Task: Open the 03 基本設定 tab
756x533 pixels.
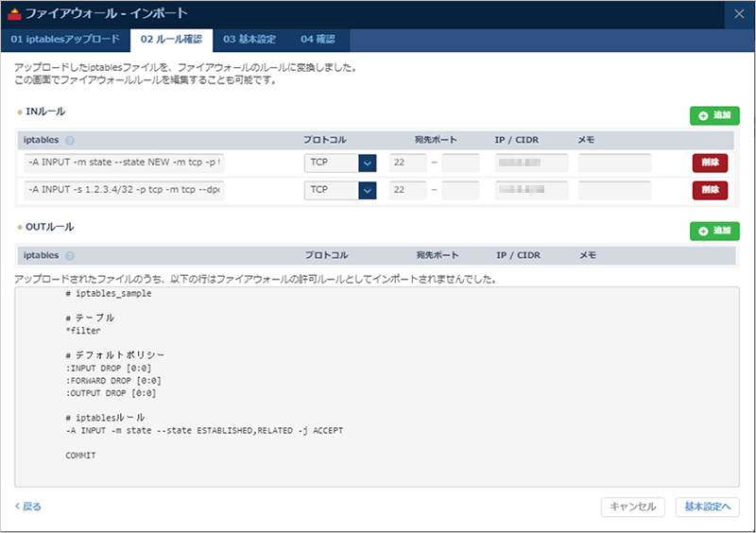Action: (x=249, y=39)
